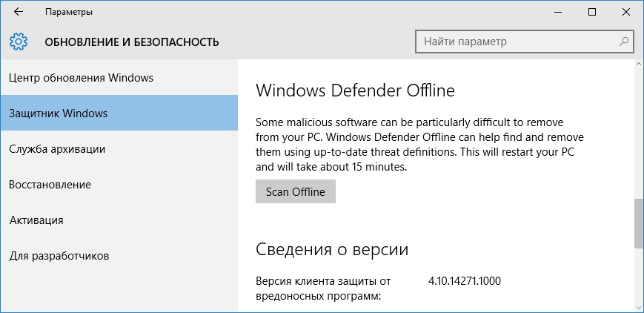Go back with the arrow icon
Screen dimensions: 644x313
(19, 12)
